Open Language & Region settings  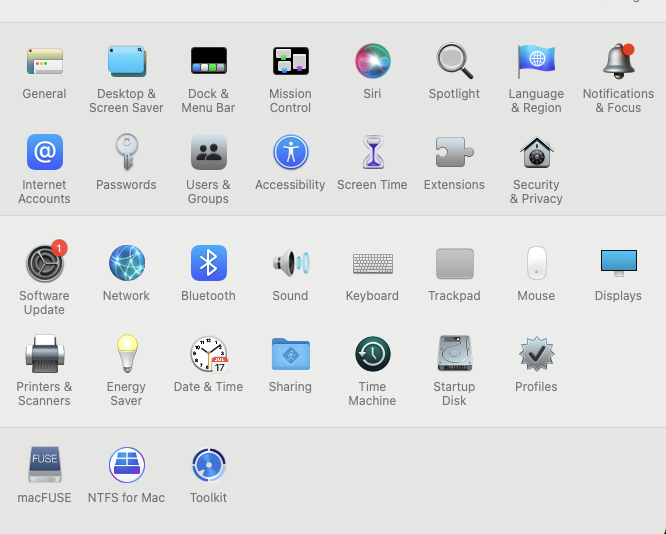pyautogui.click(x=536, y=61)
